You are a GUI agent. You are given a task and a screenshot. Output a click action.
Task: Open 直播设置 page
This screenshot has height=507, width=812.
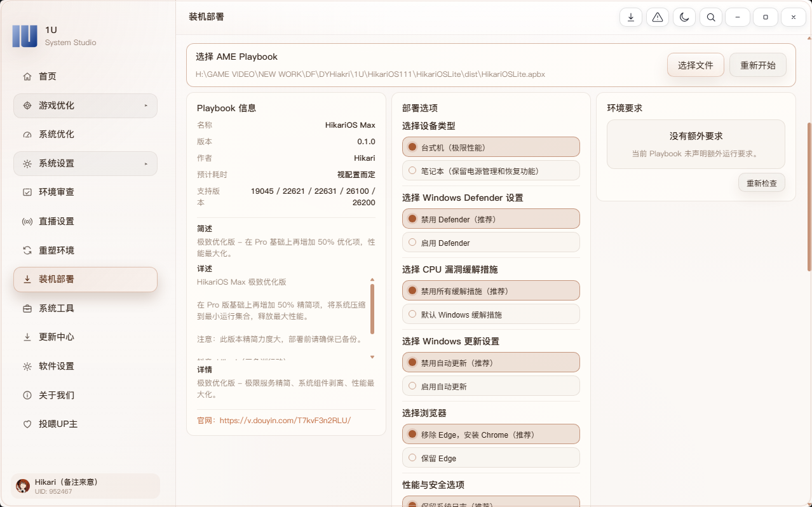[x=85, y=222]
